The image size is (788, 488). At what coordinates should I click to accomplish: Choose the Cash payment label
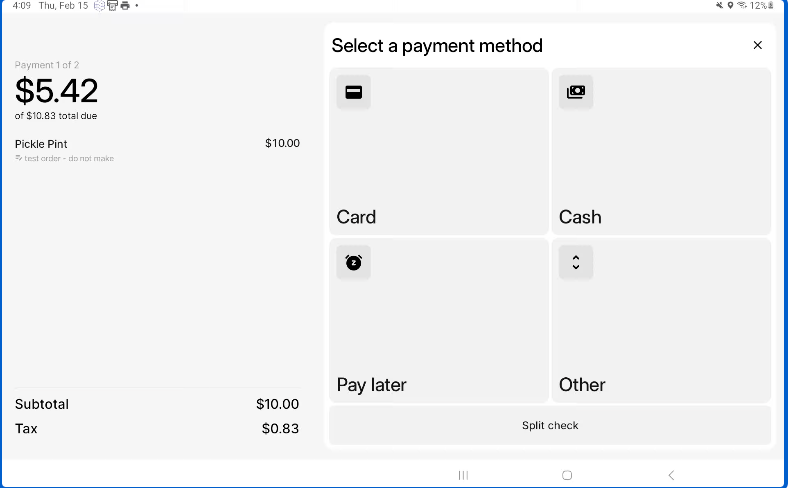point(580,217)
